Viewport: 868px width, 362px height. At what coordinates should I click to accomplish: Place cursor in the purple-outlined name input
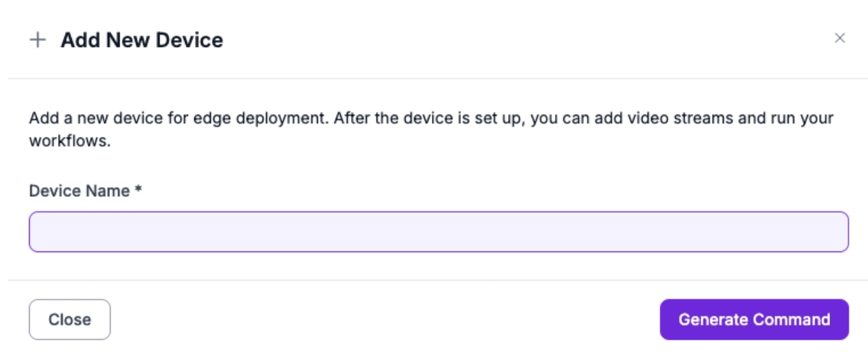point(438,232)
